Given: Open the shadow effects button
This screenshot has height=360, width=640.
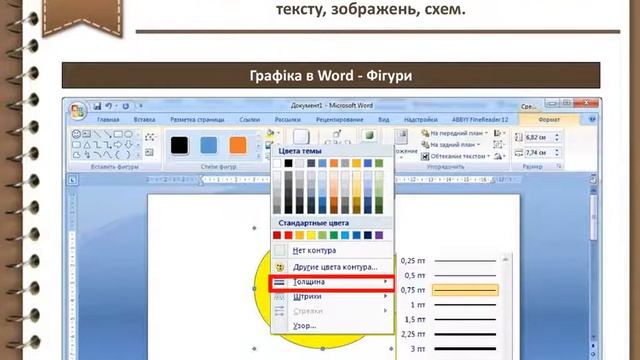Looking at the screenshot, I should pyautogui.click(x=301, y=137).
